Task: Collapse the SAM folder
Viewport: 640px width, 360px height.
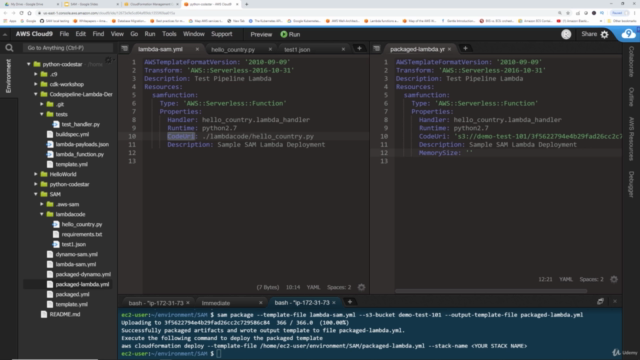Action: 36,194
